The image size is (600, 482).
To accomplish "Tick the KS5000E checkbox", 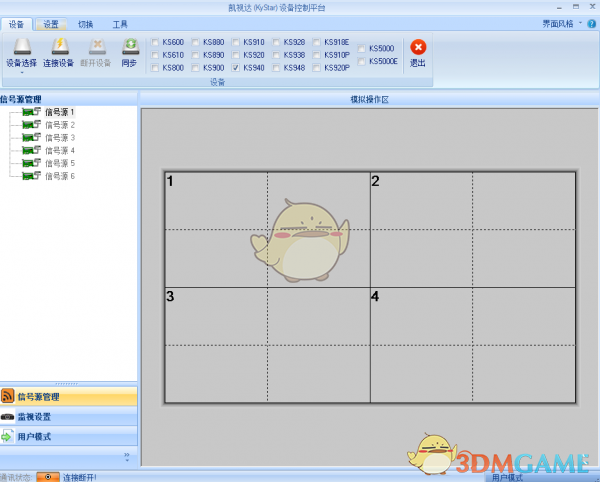I will pos(361,61).
